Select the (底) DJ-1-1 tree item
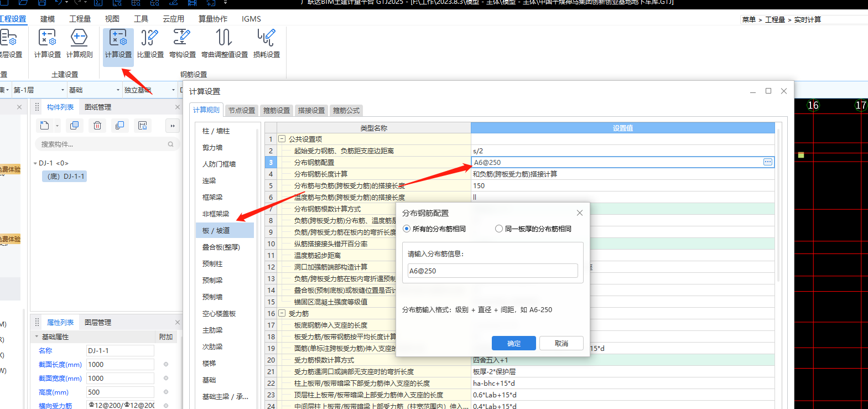The width and height of the screenshot is (868, 409). (x=64, y=176)
